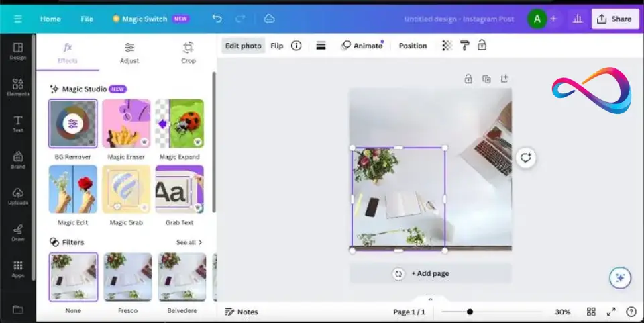Switch to the Adjust tab

pos(129,52)
